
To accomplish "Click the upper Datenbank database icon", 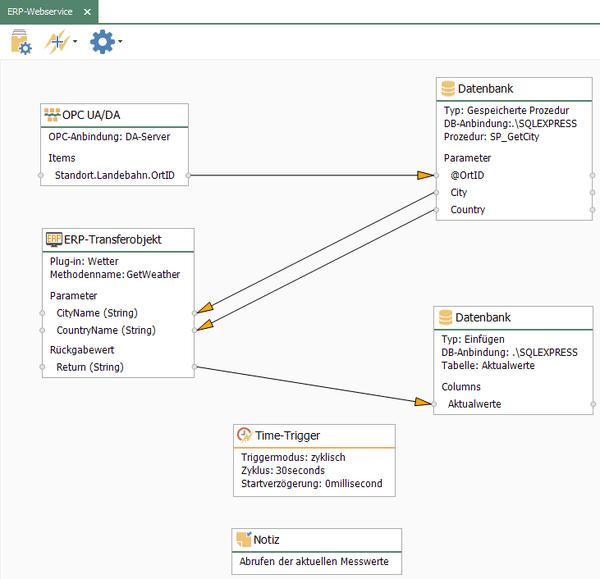I will pos(448,88).
